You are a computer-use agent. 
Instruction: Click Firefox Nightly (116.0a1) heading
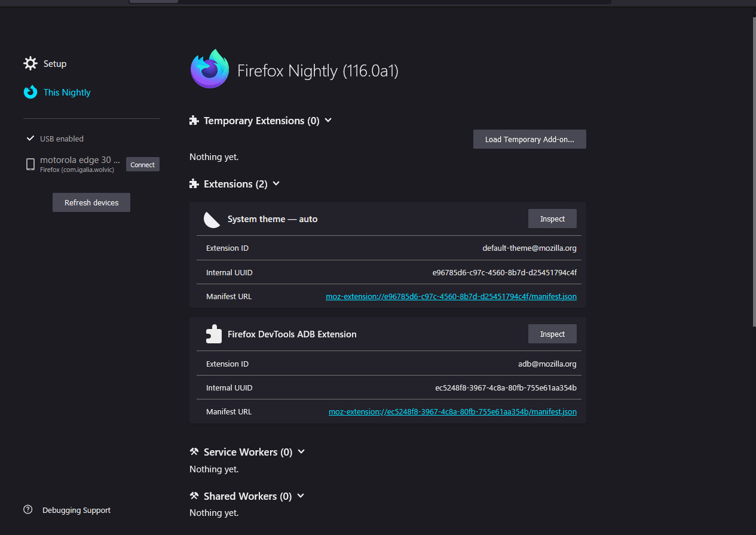point(318,70)
